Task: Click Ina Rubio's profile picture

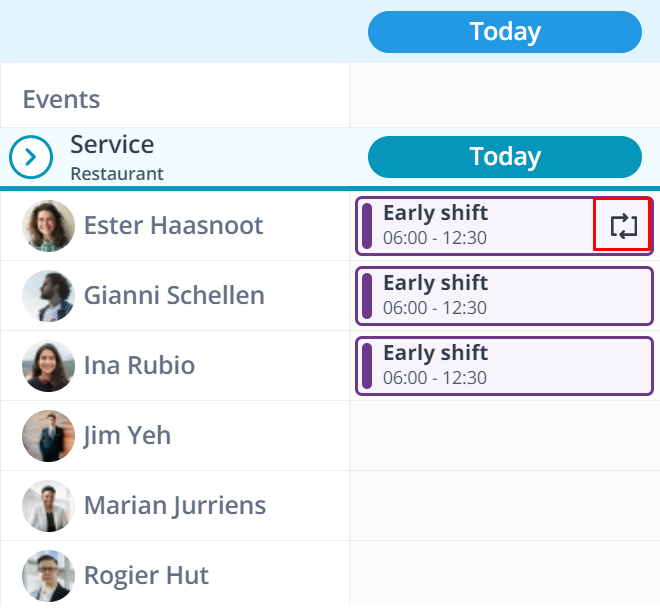Action: (x=48, y=366)
